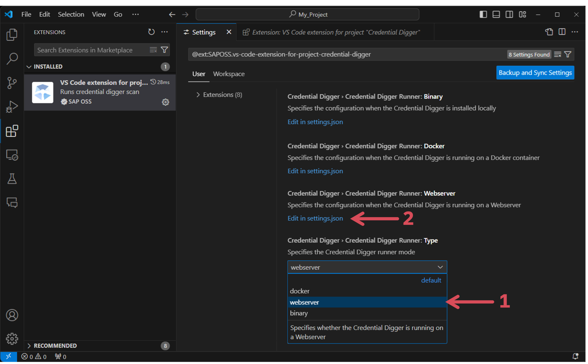
Task: Open editor more actions menu
Action: tap(575, 32)
